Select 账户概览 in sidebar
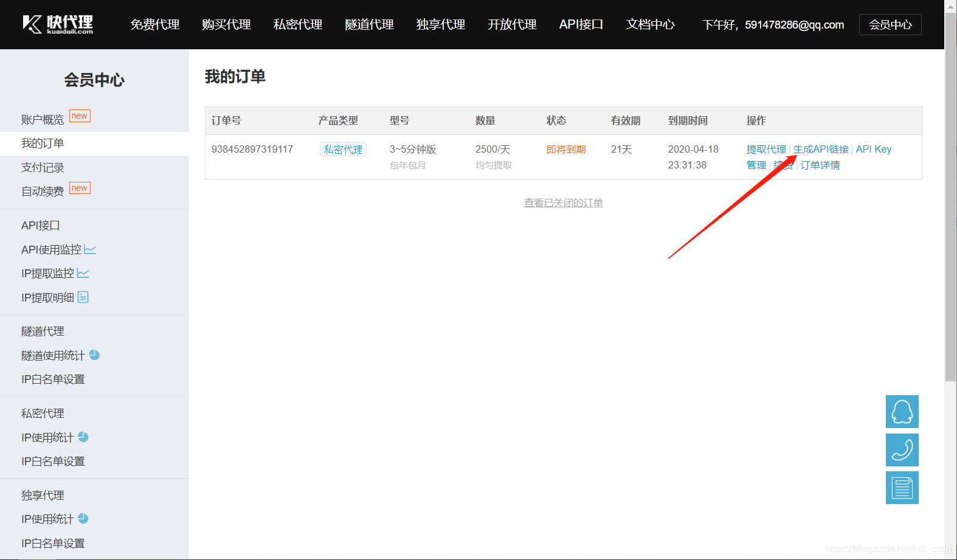 pos(43,119)
